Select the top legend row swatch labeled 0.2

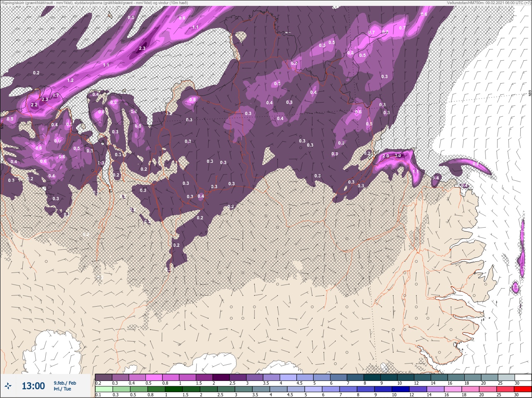click(103, 378)
